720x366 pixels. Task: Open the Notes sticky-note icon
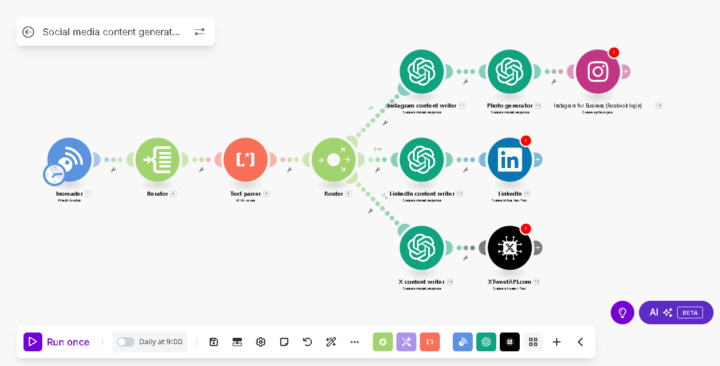284,342
